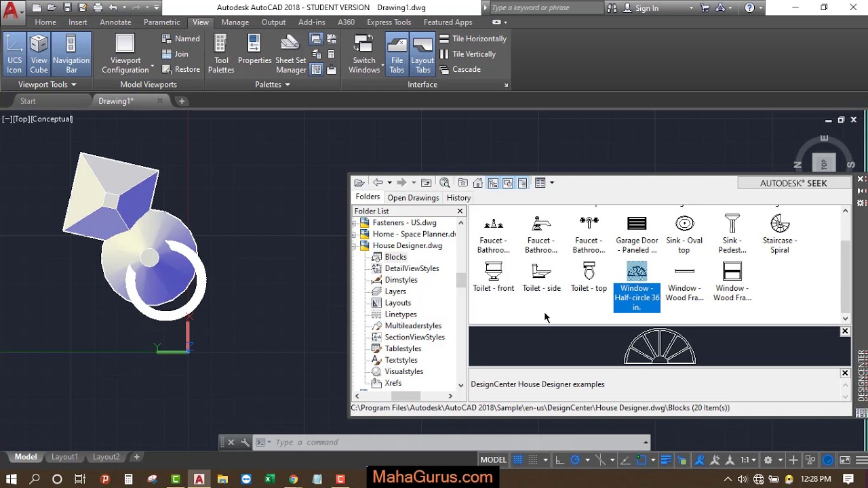Open DesignCenter Views dropdown
Screen dimensions: 868x488
[x=545, y=183]
